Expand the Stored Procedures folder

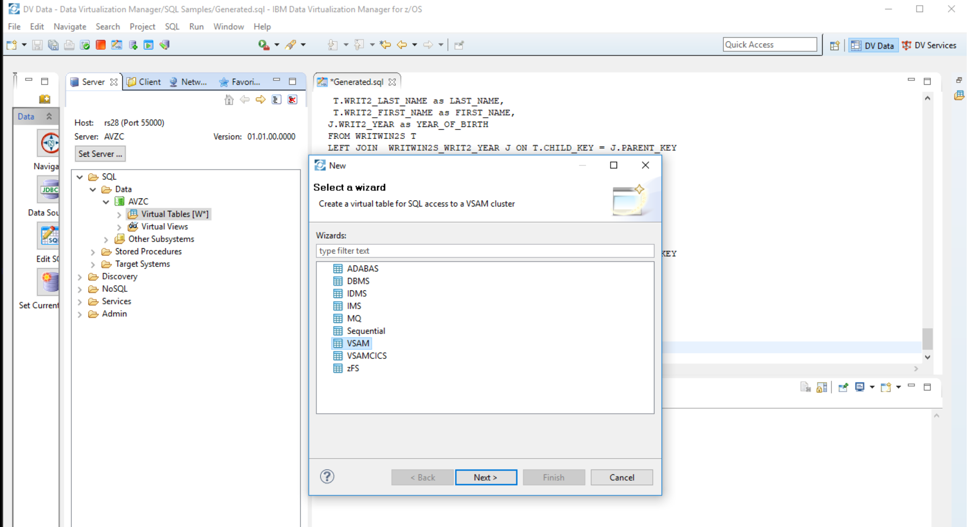(93, 252)
